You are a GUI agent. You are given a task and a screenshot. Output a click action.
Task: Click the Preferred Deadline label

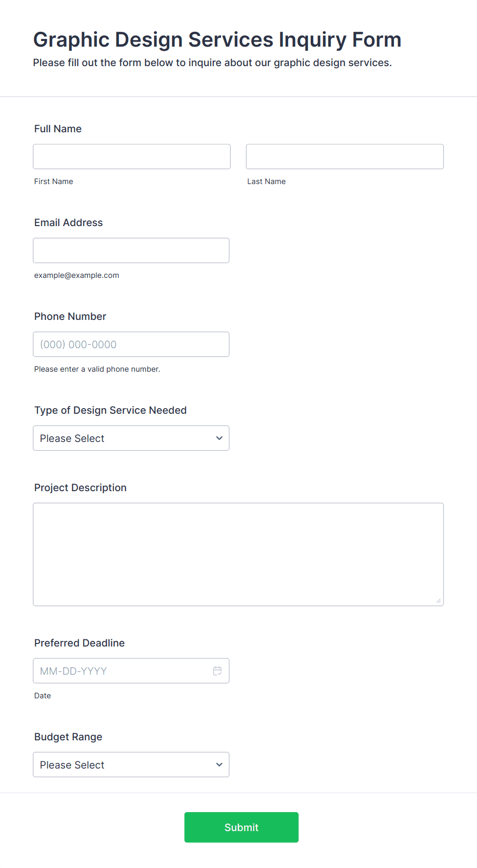point(79,643)
